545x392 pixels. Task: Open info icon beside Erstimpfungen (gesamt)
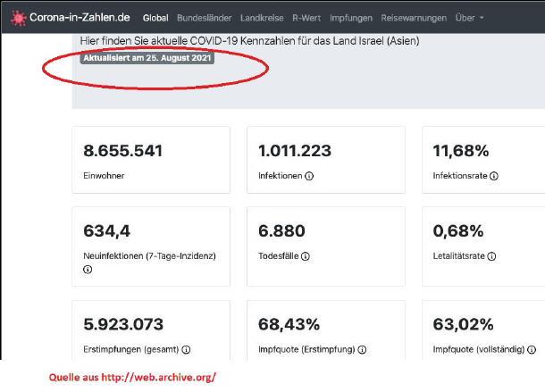187,350
